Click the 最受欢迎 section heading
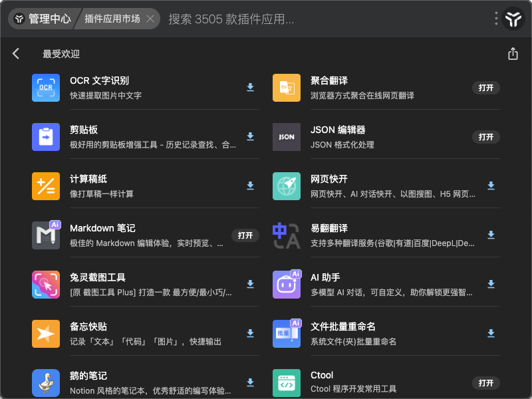The width and height of the screenshot is (532, 399). 61,54
